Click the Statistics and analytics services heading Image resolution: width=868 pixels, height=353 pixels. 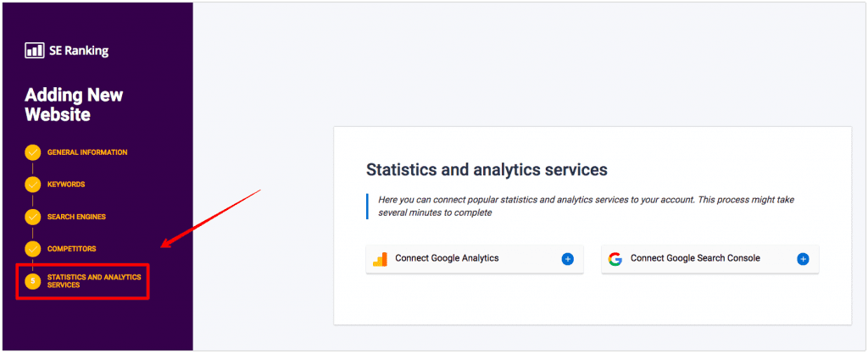pos(487,169)
